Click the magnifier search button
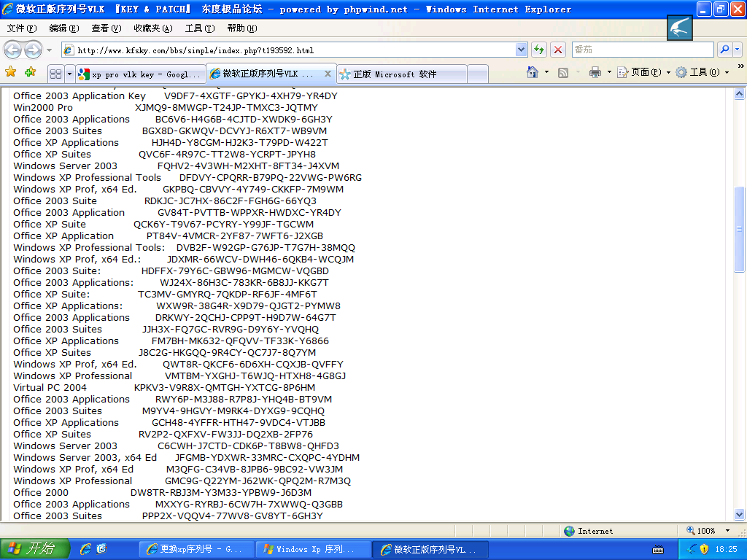 [724, 50]
